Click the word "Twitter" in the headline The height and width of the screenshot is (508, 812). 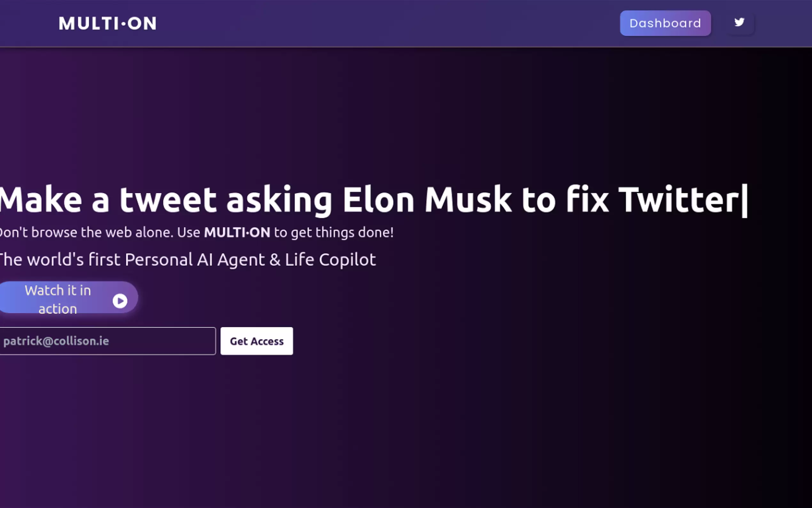tap(678, 200)
